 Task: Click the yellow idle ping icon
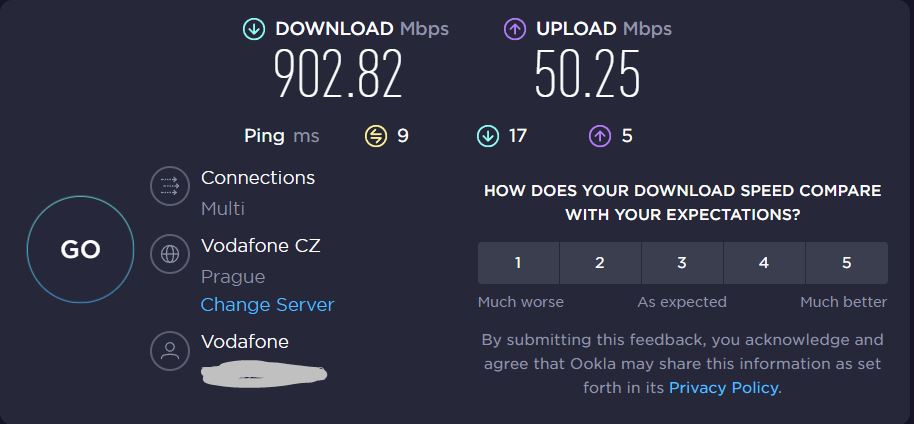[376, 136]
